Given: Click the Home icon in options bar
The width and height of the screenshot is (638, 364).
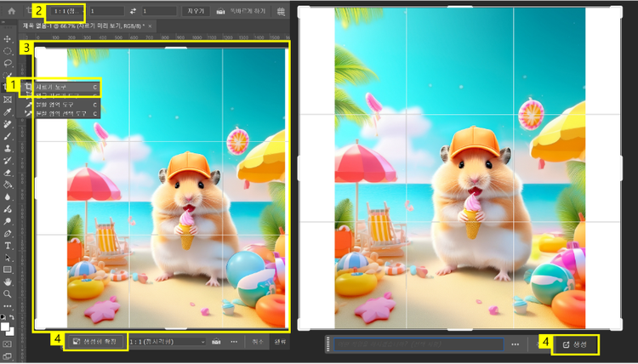Looking at the screenshot, I should click(x=11, y=11).
